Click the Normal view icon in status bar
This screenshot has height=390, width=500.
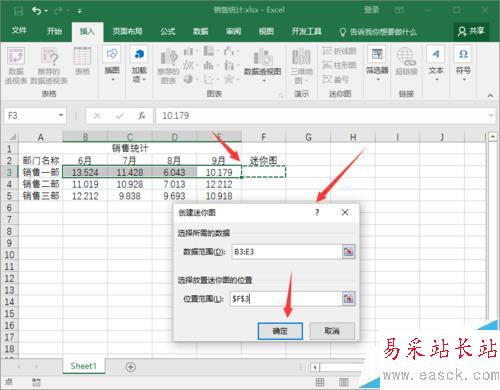tap(320, 382)
